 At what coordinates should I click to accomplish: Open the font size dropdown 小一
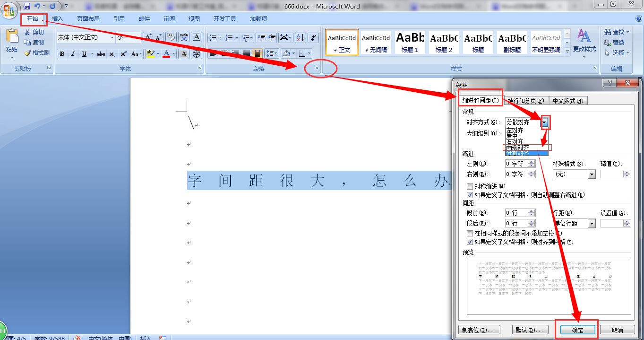tap(138, 37)
